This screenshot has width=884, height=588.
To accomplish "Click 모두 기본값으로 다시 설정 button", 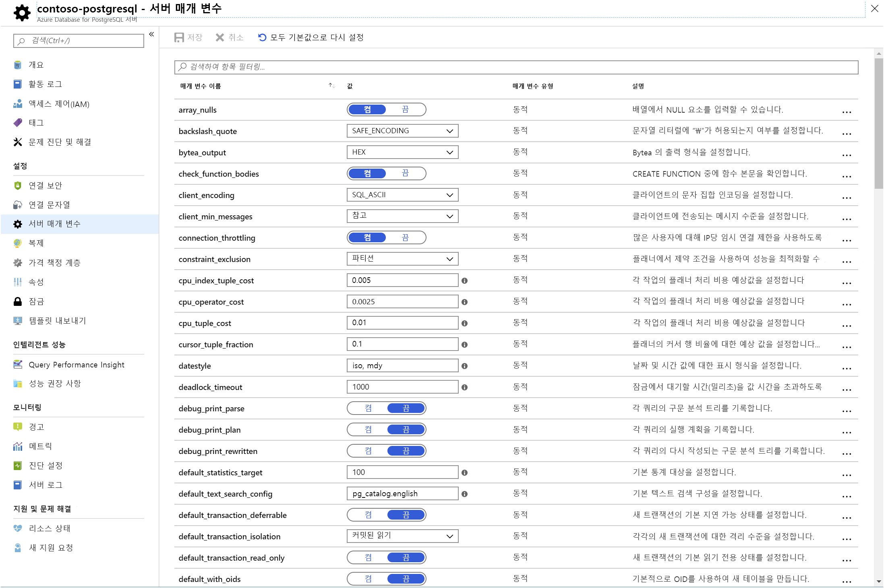I will 317,37.
